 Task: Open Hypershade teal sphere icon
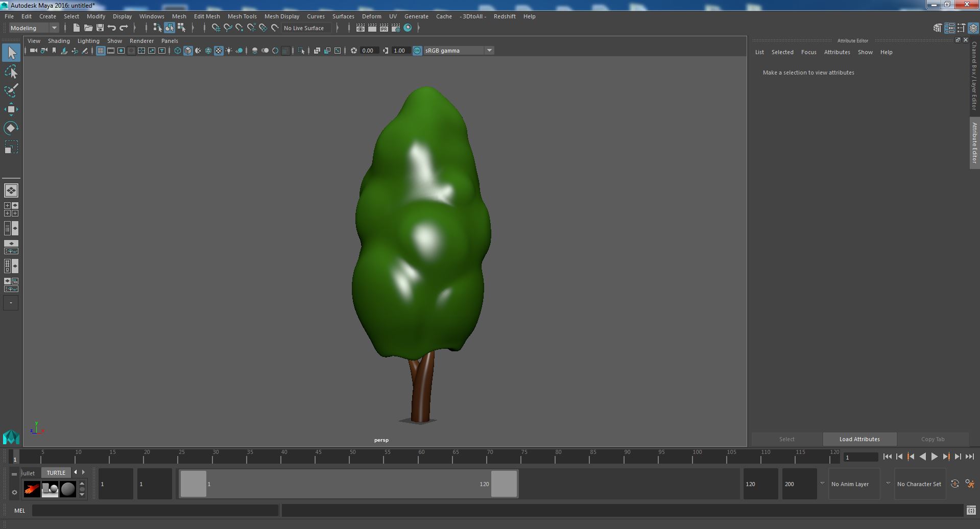click(408, 28)
